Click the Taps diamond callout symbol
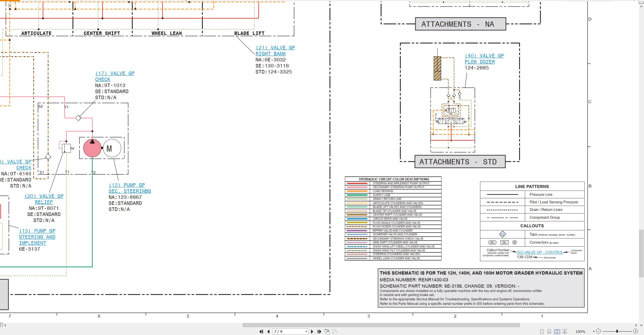The width and height of the screenshot is (644, 335). point(502,234)
